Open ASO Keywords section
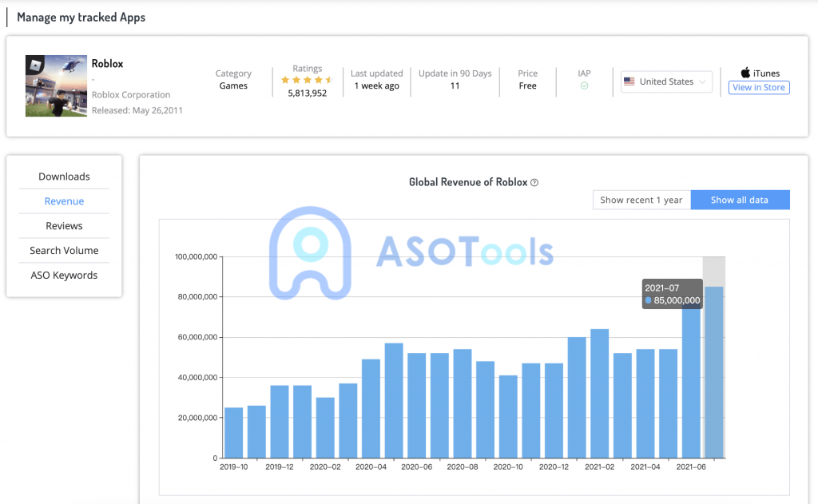The height and width of the screenshot is (504, 818). [64, 275]
